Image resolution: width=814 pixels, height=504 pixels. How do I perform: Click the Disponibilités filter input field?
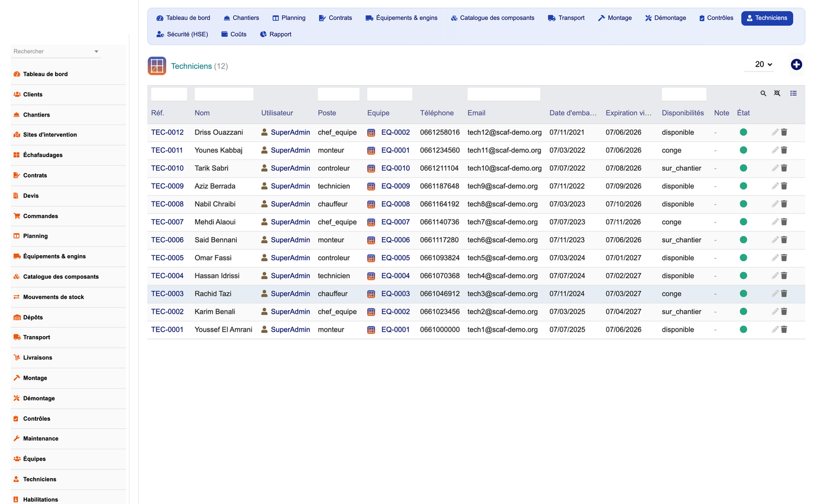click(x=684, y=94)
